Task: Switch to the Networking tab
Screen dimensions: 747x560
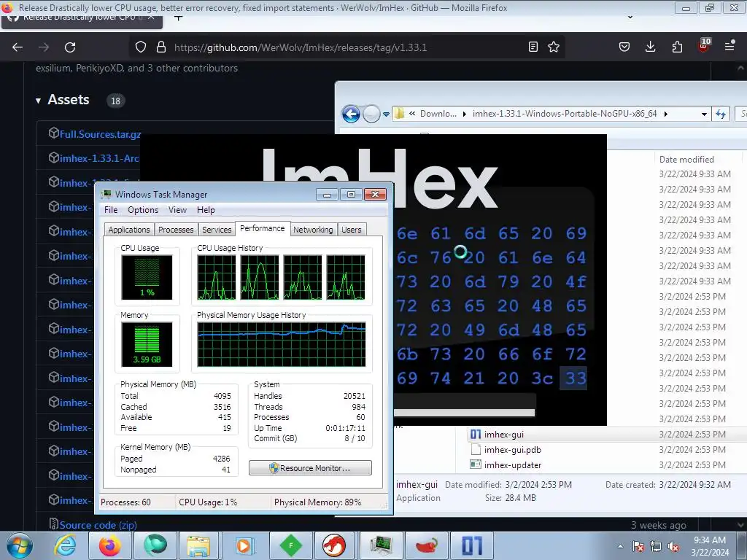Action: point(313,230)
